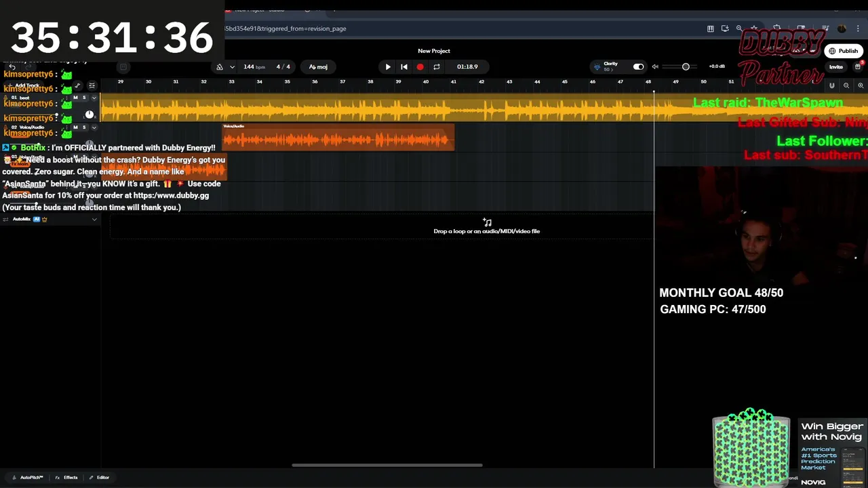Image resolution: width=868 pixels, height=488 pixels.
Task: Mute track 01 beat
Action: pos(75,98)
